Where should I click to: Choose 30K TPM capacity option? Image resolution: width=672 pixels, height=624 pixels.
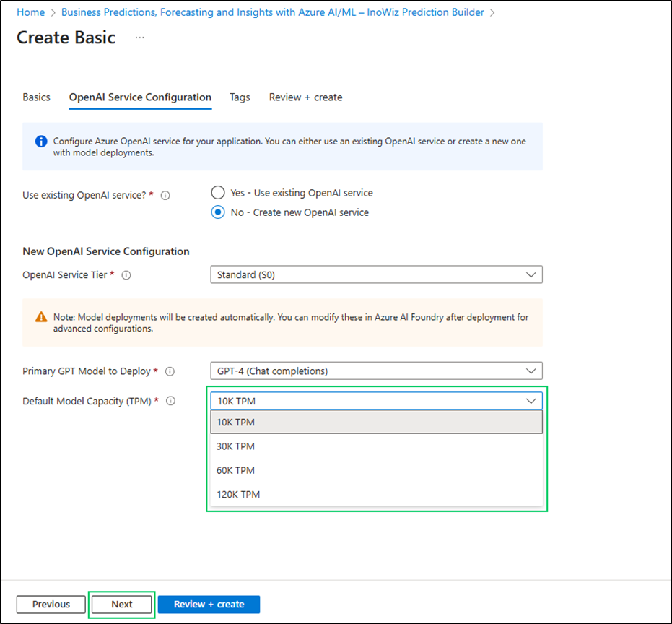(376, 446)
